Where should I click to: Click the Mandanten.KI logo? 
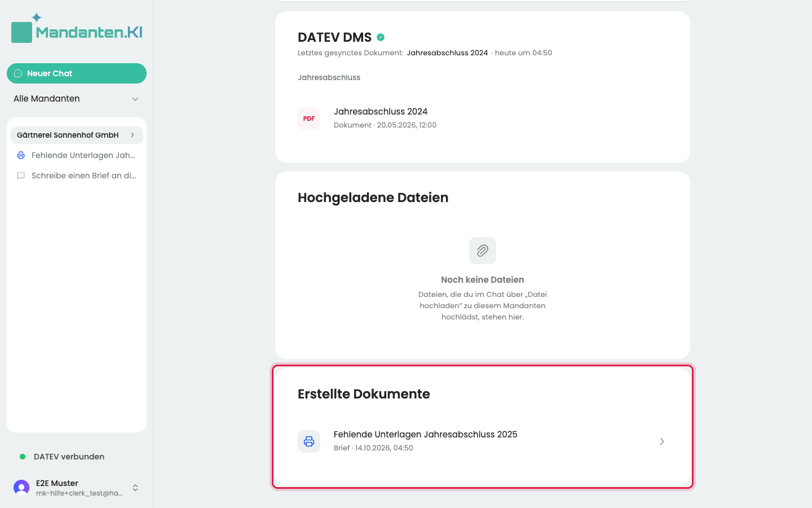(x=77, y=29)
